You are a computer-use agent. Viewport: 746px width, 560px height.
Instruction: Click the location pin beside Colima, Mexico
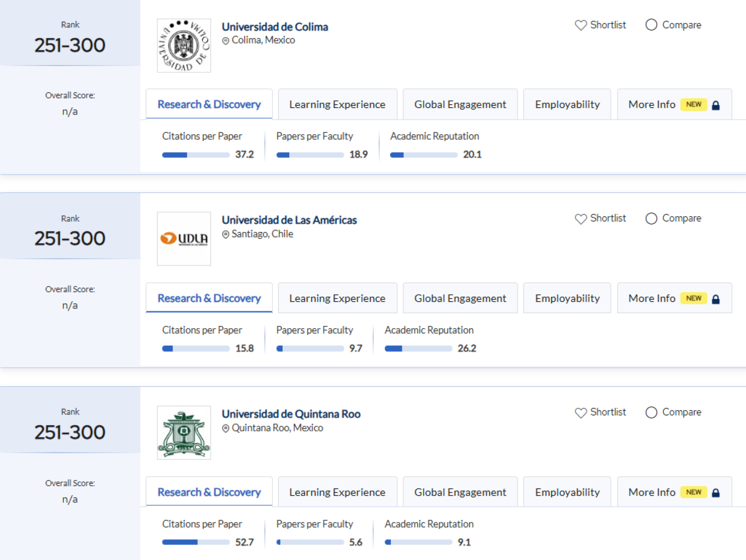click(225, 41)
